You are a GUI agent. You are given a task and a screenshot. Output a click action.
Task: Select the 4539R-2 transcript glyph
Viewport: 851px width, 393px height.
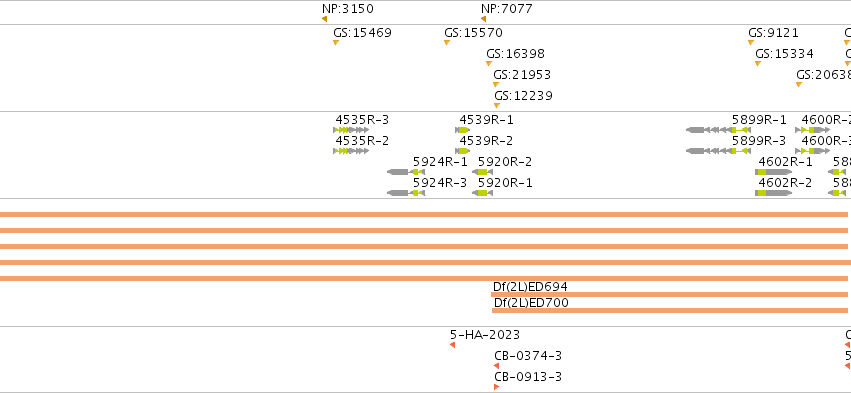[x=463, y=151]
